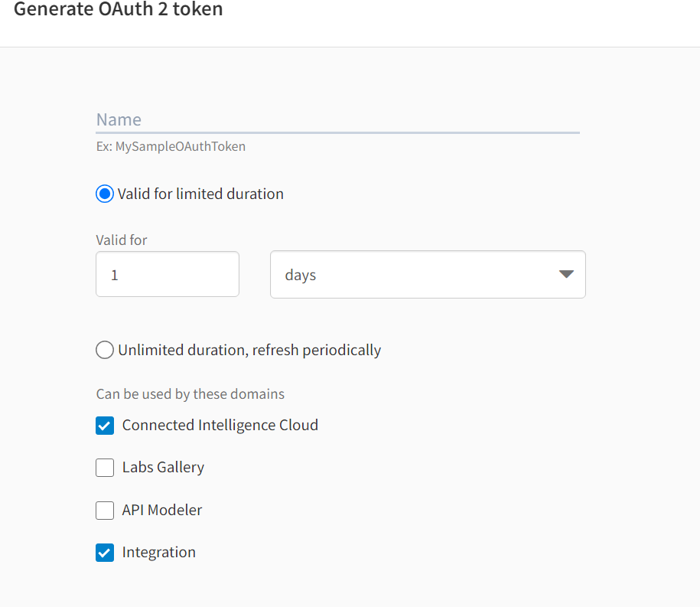Image resolution: width=700 pixels, height=607 pixels.
Task: Click the "Valid for limited duration" label text
Action: (x=200, y=194)
